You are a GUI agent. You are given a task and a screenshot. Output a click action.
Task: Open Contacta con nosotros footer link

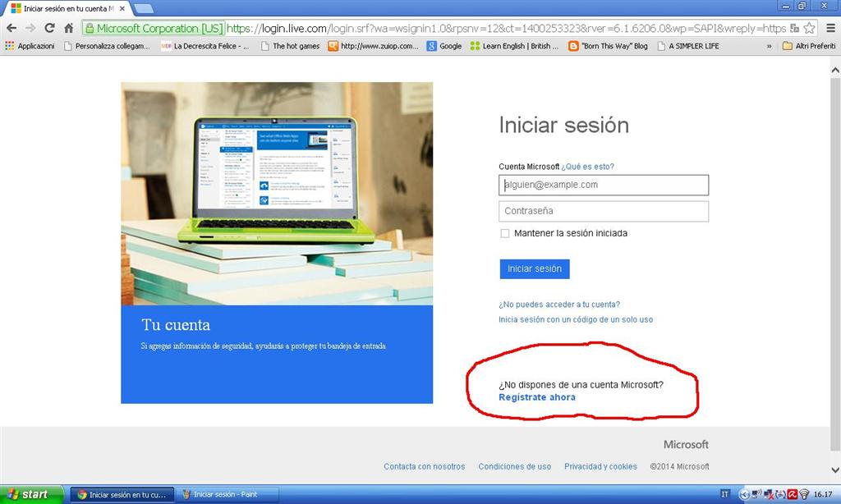pyautogui.click(x=425, y=466)
